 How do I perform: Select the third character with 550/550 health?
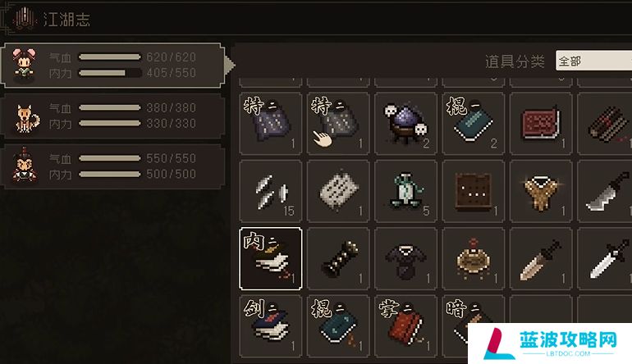pyautogui.click(x=112, y=166)
